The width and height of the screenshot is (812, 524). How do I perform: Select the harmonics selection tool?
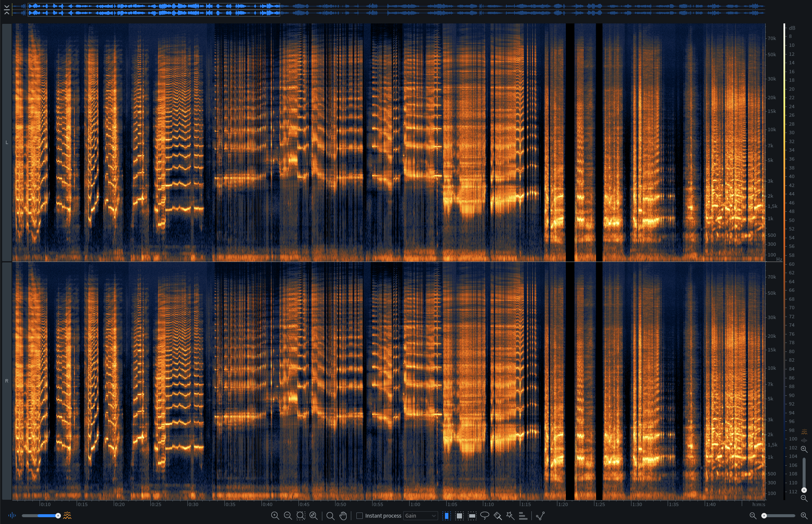pyautogui.click(x=523, y=516)
